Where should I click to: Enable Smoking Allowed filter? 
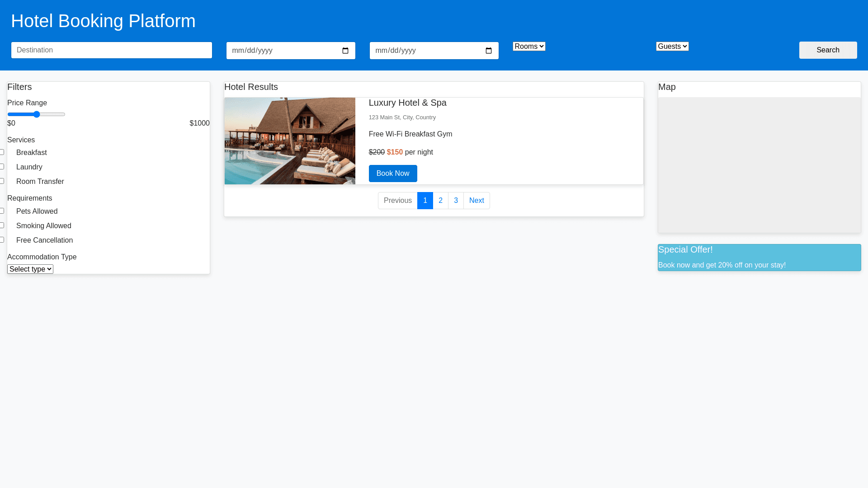pyautogui.click(x=2, y=225)
